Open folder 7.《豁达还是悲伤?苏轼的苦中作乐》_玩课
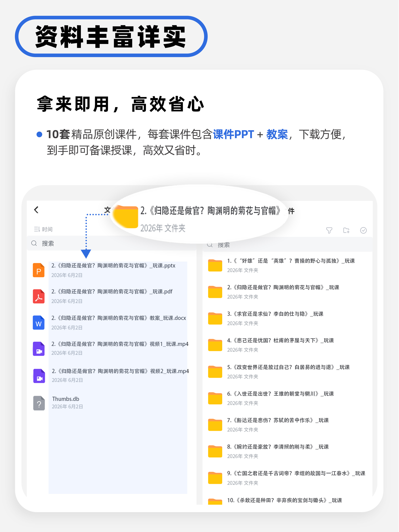Image resolution: width=399 pixels, height=532 pixels. coord(278,420)
